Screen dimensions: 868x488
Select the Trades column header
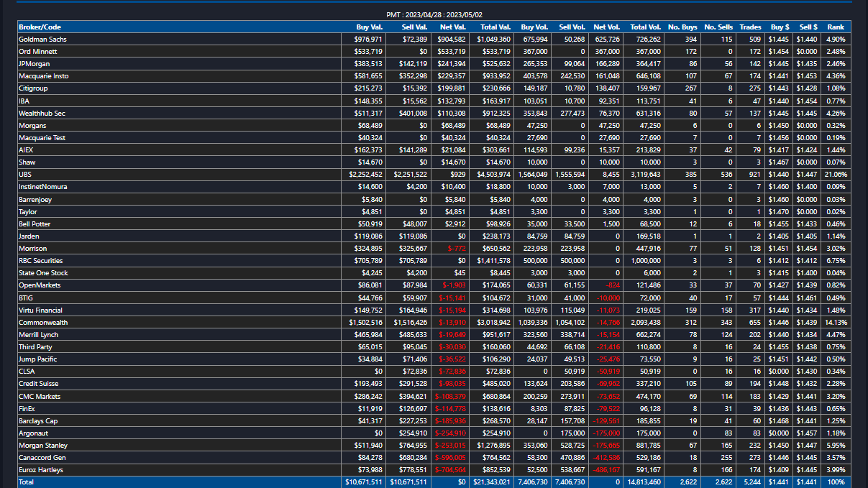click(x=751, y=27)
